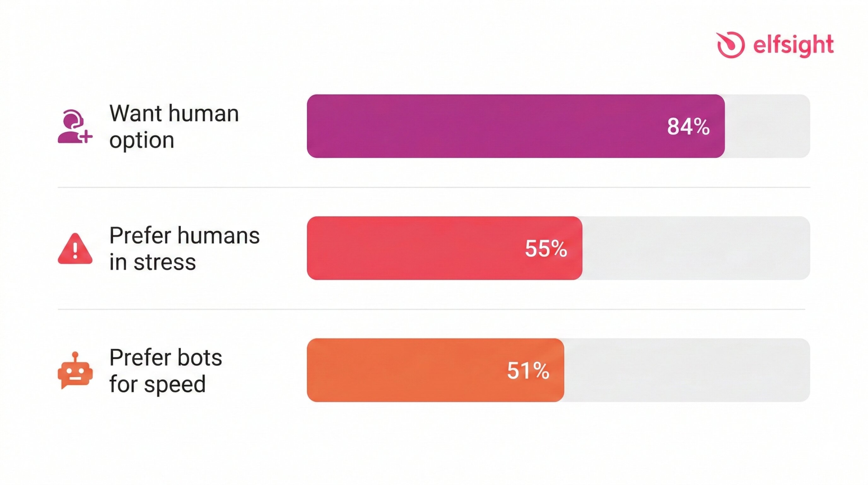Click the gray unfilled end of the 84% bar

tap(767, 126)
